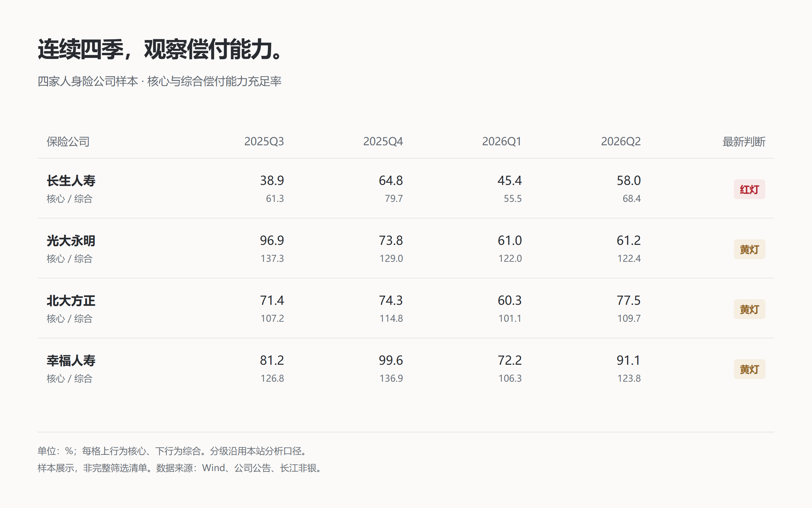
Task: Click the comprehensive value 137.3
Action: 272,258
